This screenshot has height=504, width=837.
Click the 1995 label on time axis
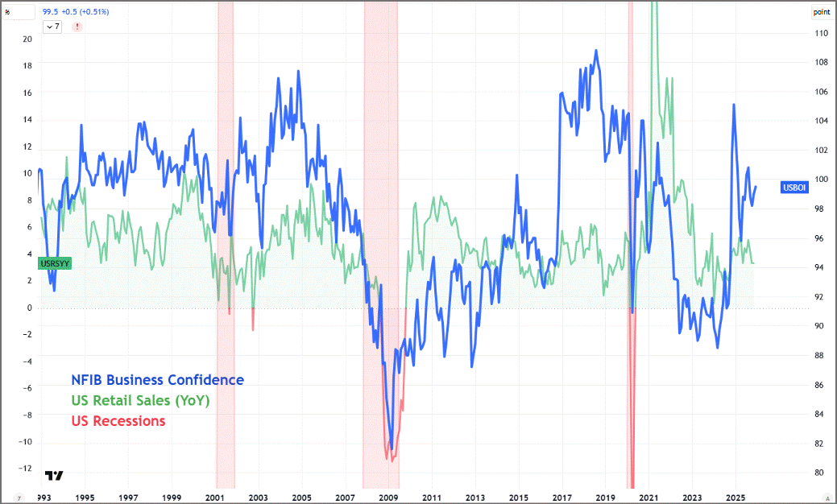click(x=85, y=498)
